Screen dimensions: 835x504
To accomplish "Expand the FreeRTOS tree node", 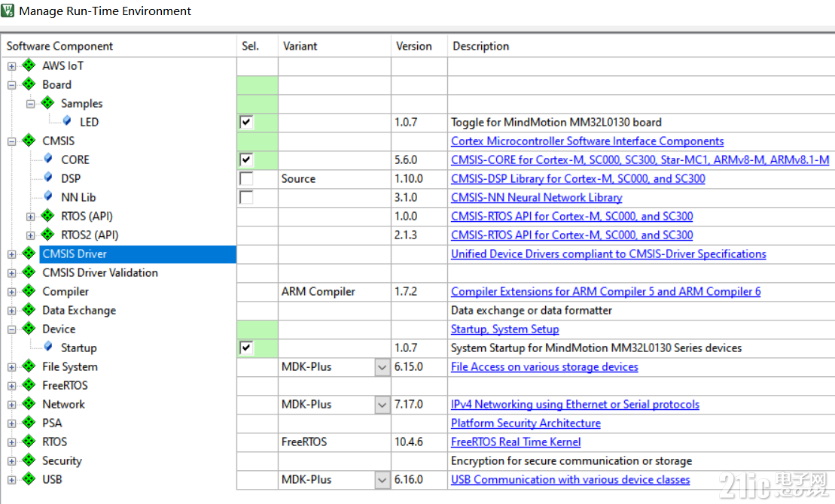I will 12,386.
